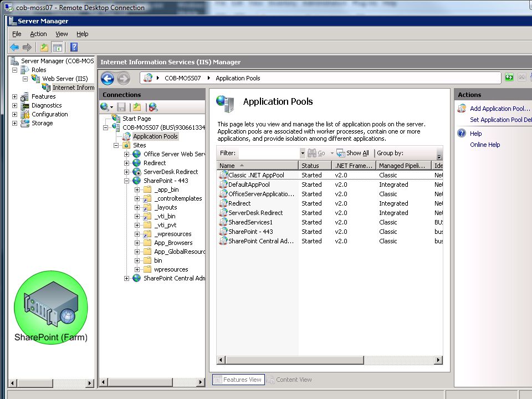Open the Online Help link
The width and height of the screenshot is (532, 399).
coord(485,145)
